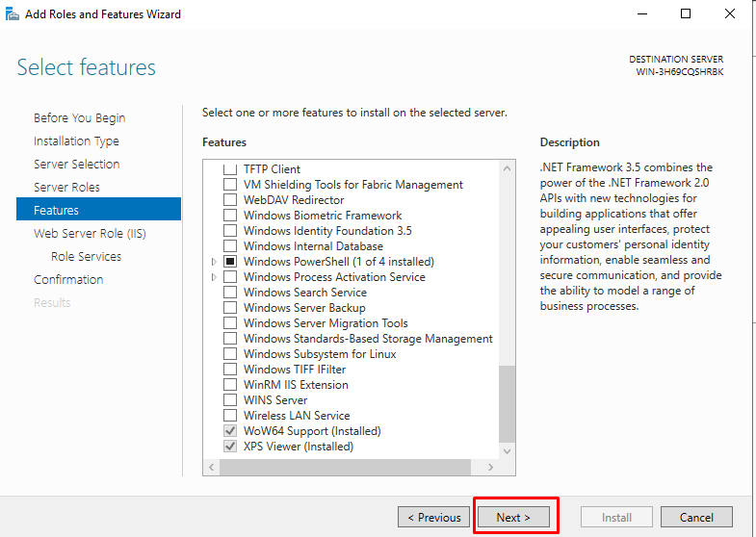Click the wizard icon in title bar
Screen dimensions: 756x537
pyautogui.click(x=13, y=14)
